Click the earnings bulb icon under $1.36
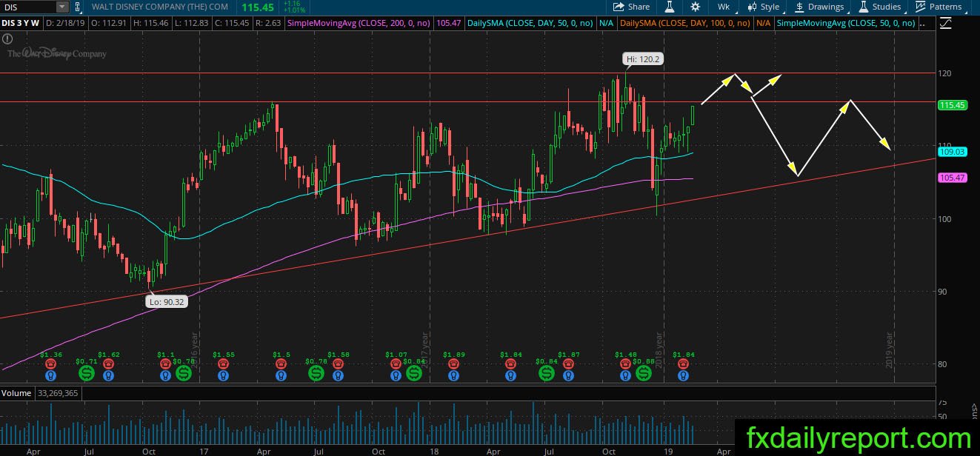Screen dimensions: 980x456 pos(51,375)
